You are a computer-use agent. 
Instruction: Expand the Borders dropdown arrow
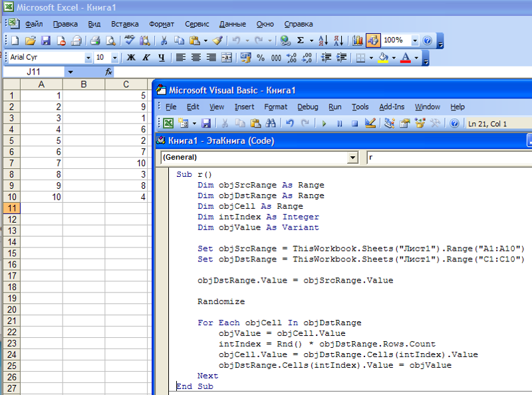[x=371, y=58]
